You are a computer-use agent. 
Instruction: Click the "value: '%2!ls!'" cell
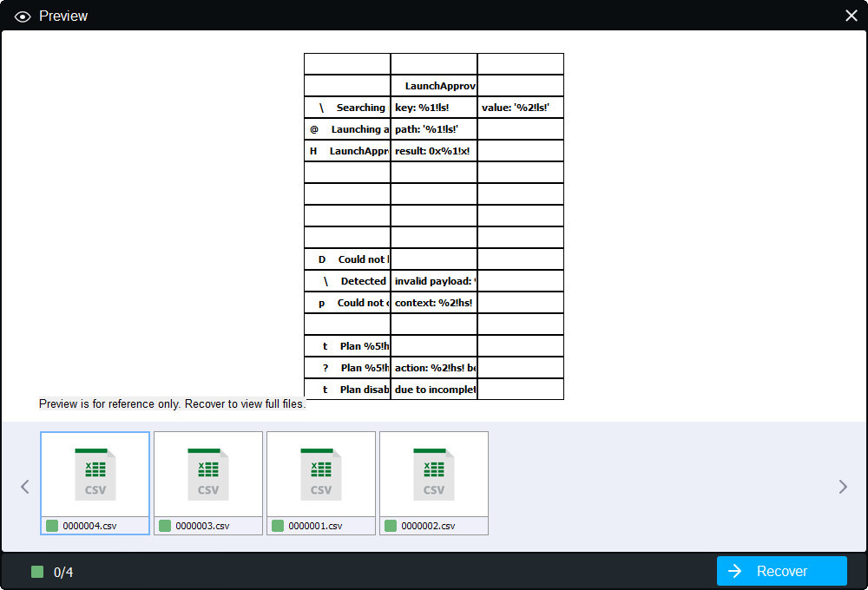click(520, 108)
